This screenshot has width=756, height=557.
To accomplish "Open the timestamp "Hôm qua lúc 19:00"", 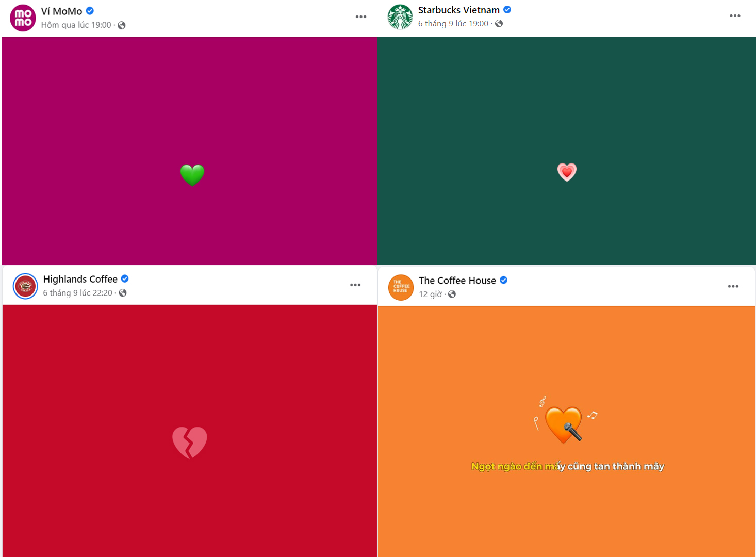I will pos(76,25).
